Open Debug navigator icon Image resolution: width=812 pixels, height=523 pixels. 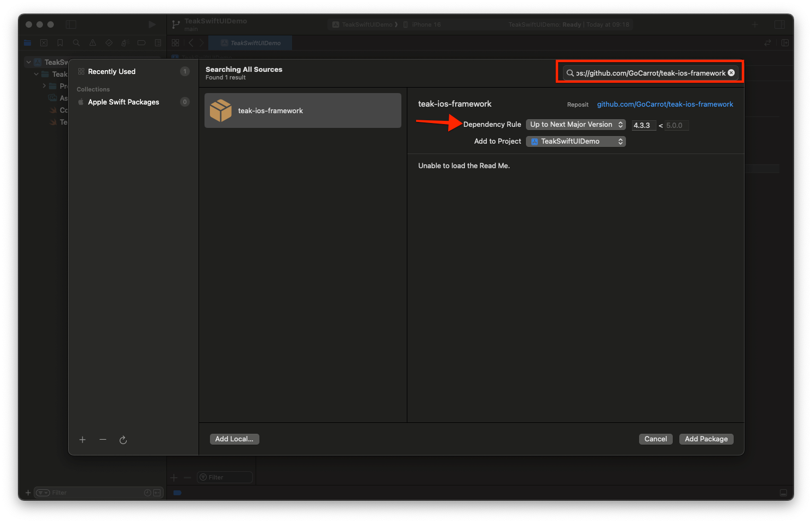click(125, 43)
